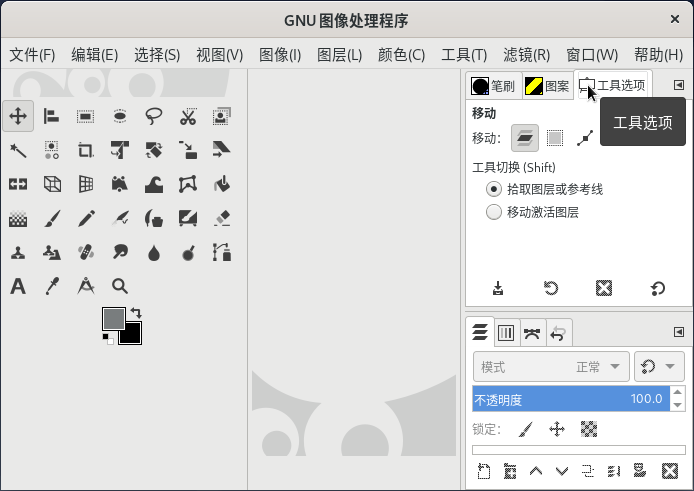Open the 文件(F) menu
694x491 pixels.
32,55
